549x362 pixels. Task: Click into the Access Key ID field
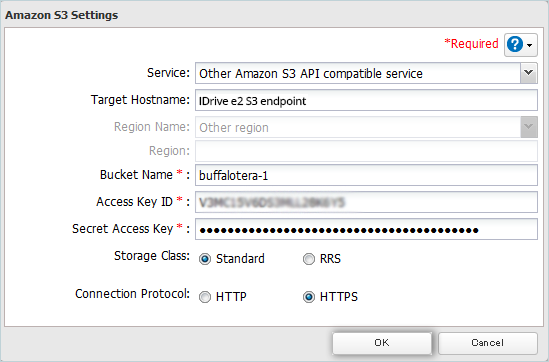point(366,202)
